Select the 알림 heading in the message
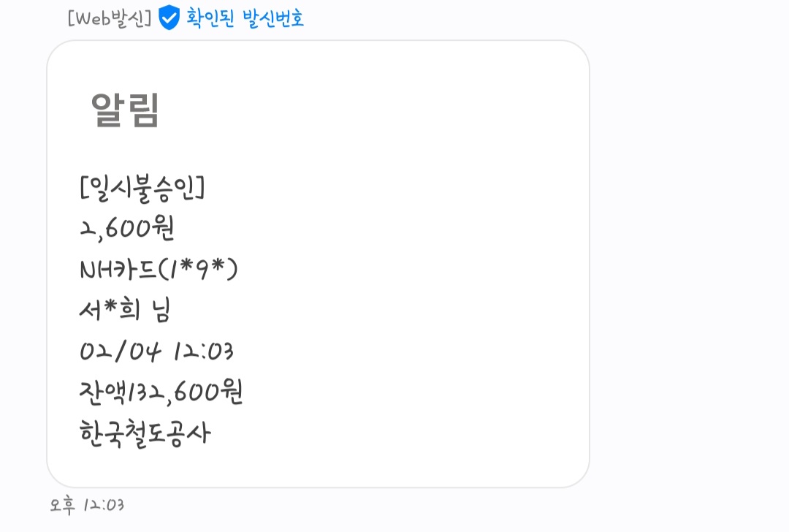The height and width of the screenshot is (532, 789). [125, 110]
